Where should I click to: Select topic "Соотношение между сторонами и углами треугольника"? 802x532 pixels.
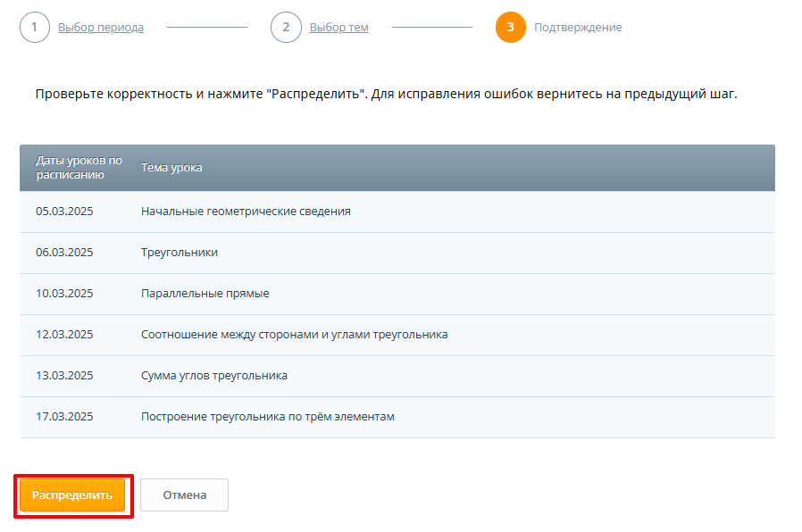click(x=294, y=335)
